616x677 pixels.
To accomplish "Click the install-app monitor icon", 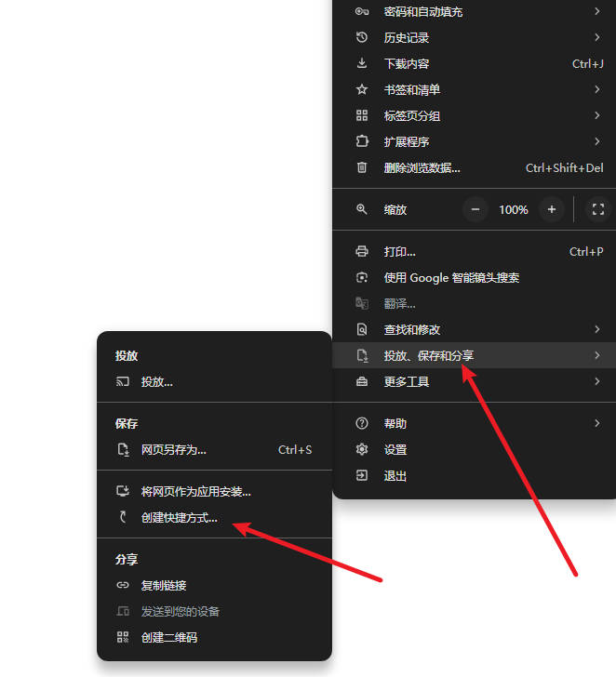I will (123, 491).
